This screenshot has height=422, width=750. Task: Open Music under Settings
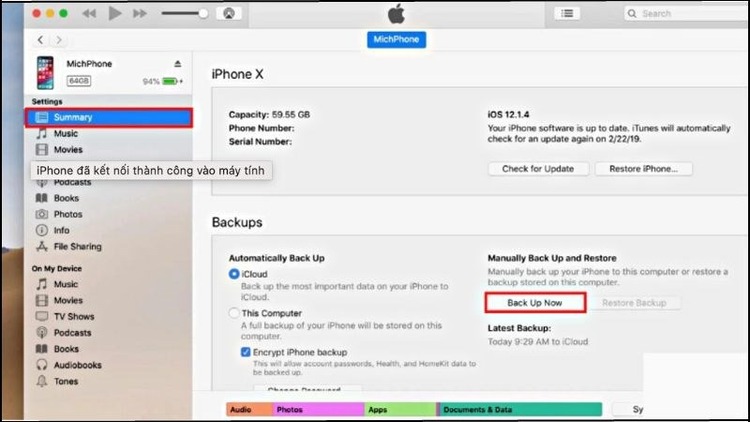(x=66, y=133)
